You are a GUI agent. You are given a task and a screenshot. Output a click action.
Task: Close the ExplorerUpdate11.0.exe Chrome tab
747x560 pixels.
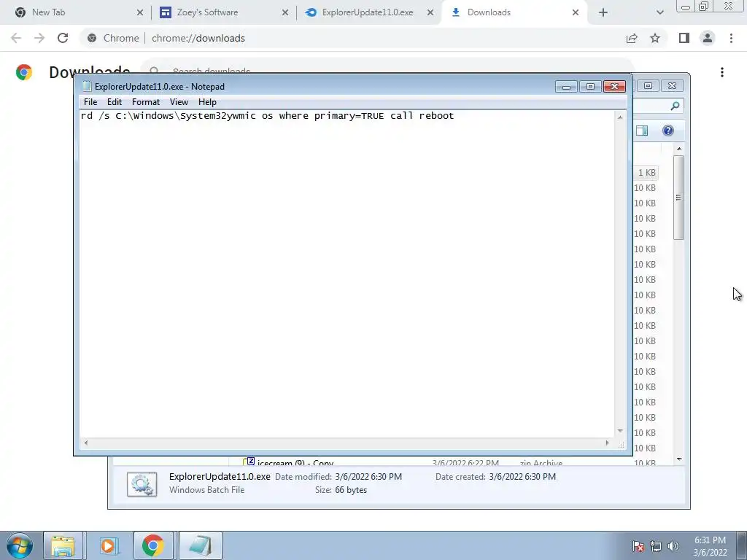430,12
